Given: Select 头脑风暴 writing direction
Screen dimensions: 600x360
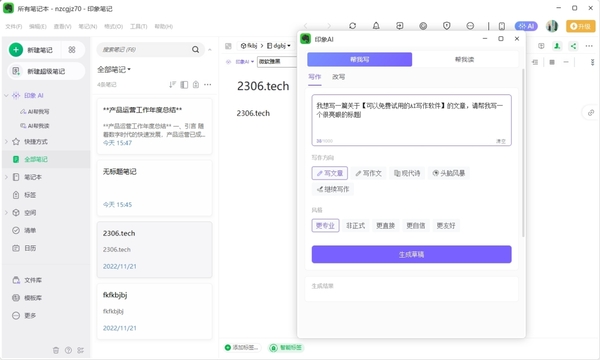Looking at the screenshot, I should (x=449, y=173).
